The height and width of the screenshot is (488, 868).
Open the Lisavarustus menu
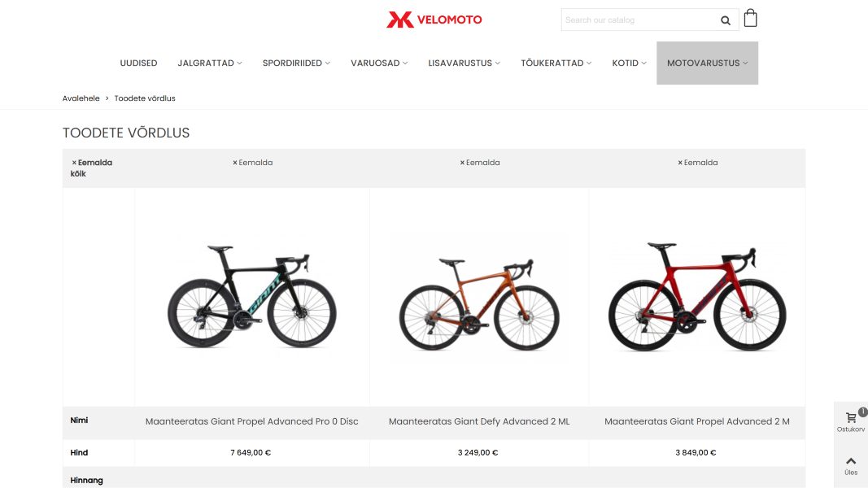[464, 63]
